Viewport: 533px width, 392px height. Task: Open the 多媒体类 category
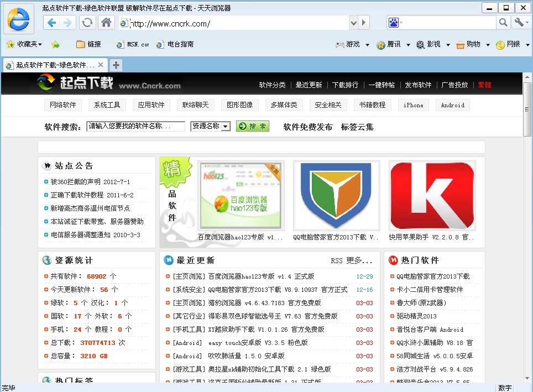coord(284,105)
